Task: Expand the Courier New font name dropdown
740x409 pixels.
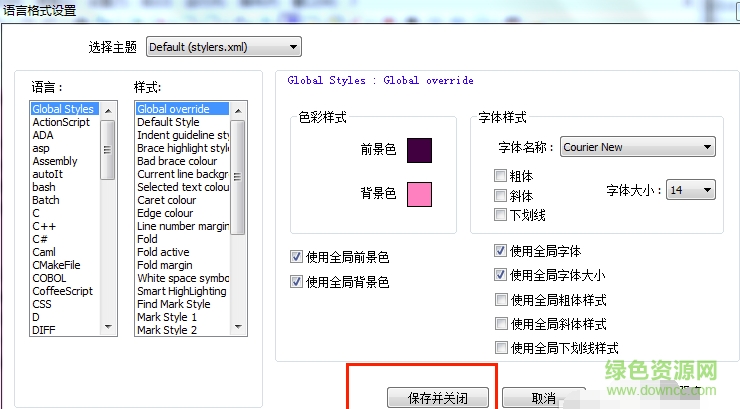Action: pyautogui.click(x=637, y=147)
